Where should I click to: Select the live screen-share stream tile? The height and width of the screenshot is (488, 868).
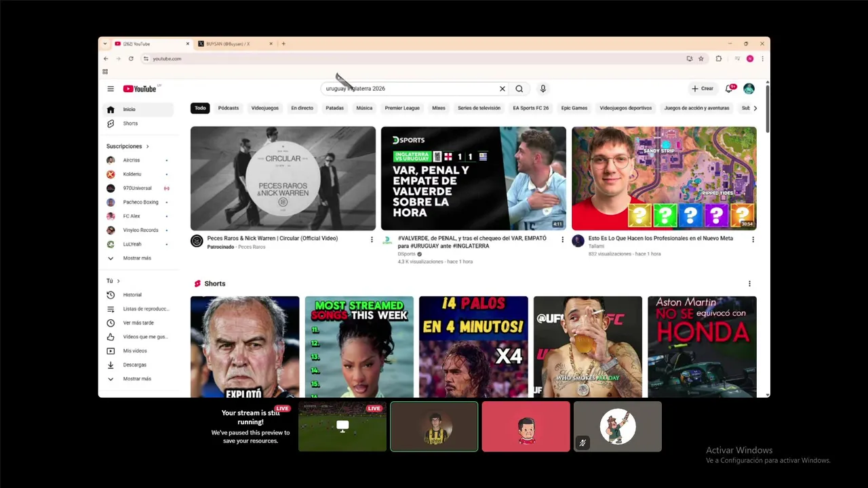click(342, 426)
